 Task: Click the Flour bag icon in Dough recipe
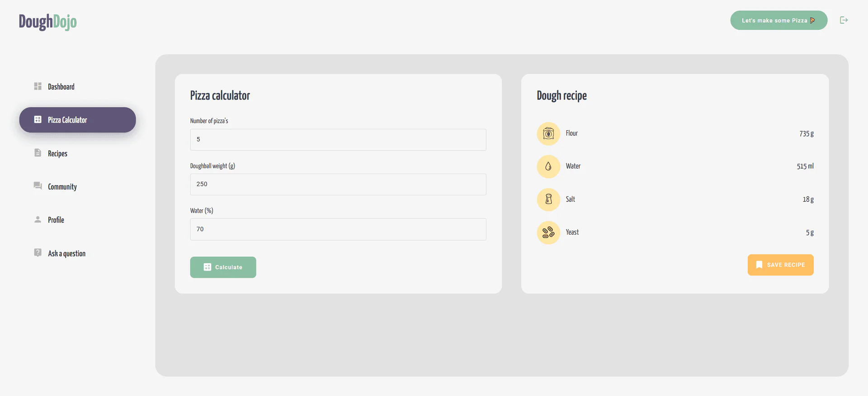pyautogui.click(x=548, y=133)
